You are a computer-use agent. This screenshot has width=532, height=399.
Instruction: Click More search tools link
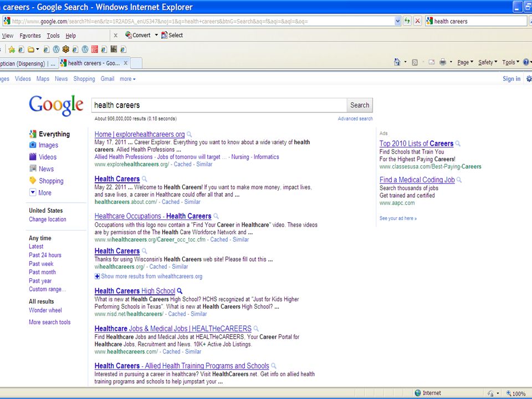(49, 322)
